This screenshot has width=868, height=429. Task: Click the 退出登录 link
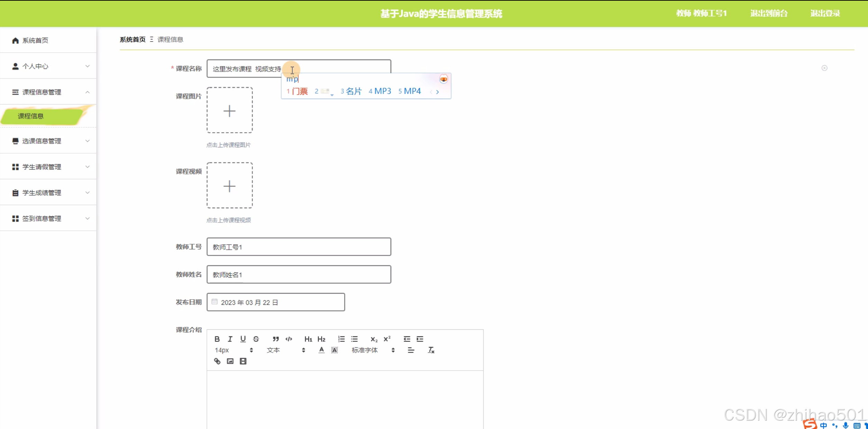pyautogui.click(x=825, y=13)
